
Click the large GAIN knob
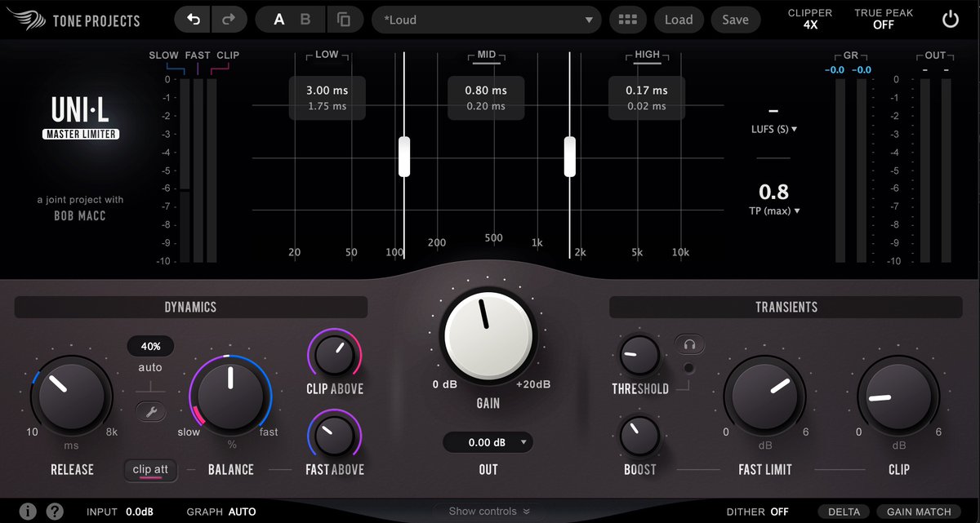(x=488, y=335)
